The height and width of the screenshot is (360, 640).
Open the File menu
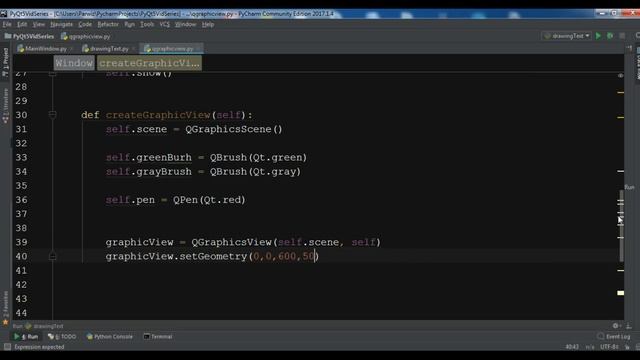pyautogui.click(x=7, y=24)
